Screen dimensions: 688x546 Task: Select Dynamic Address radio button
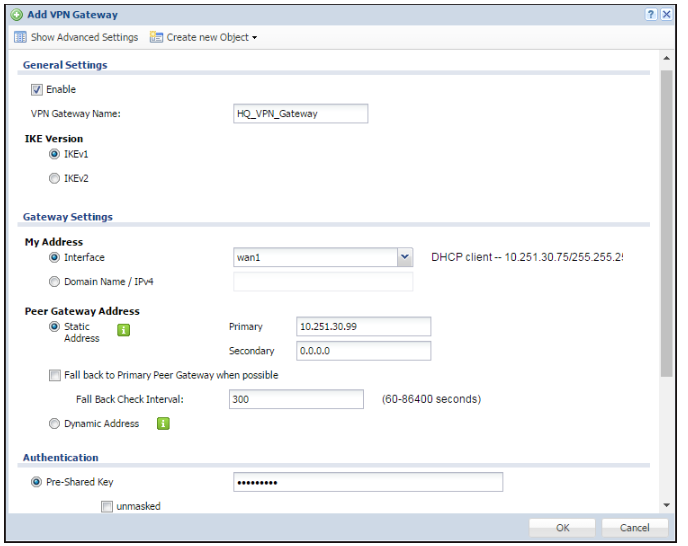[x=54, y=424]
